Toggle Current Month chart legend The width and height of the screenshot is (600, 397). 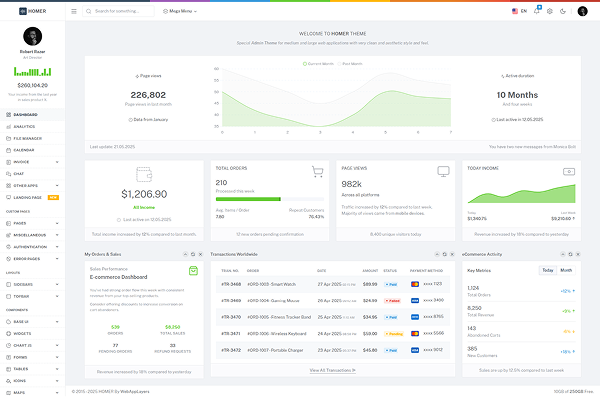[x=318, y=64]
